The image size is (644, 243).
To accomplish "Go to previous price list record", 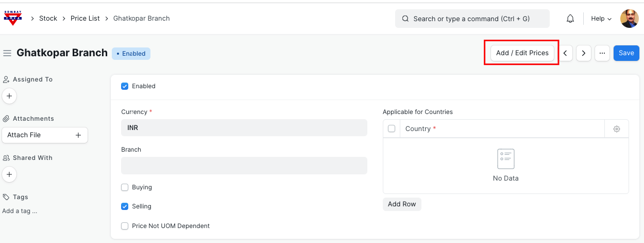I will [x=565, y=53].
